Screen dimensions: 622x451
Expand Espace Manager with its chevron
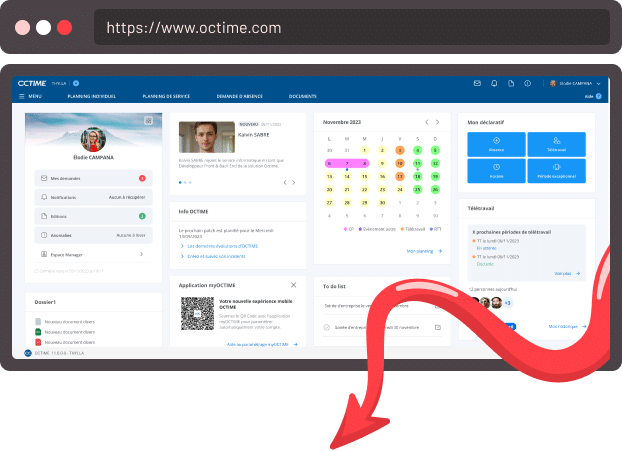click(142, 254)
